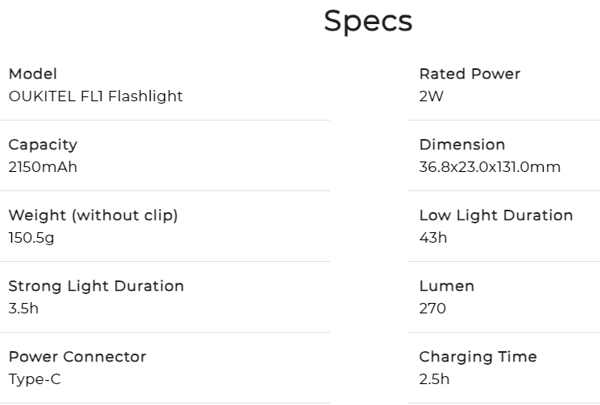
Task: Click the Specs heading
Action: pos(368,21)
